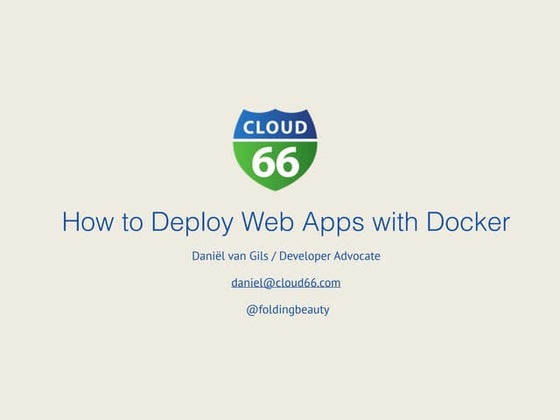The width and height of the screenshot is (560, 420).
Task: Click the @foldingbeauty Twitter handle
Action: pos(288,309)
